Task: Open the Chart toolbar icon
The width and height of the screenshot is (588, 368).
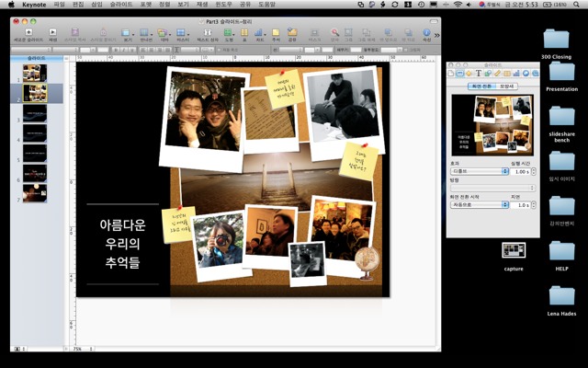Action: [x=259, y=33]
